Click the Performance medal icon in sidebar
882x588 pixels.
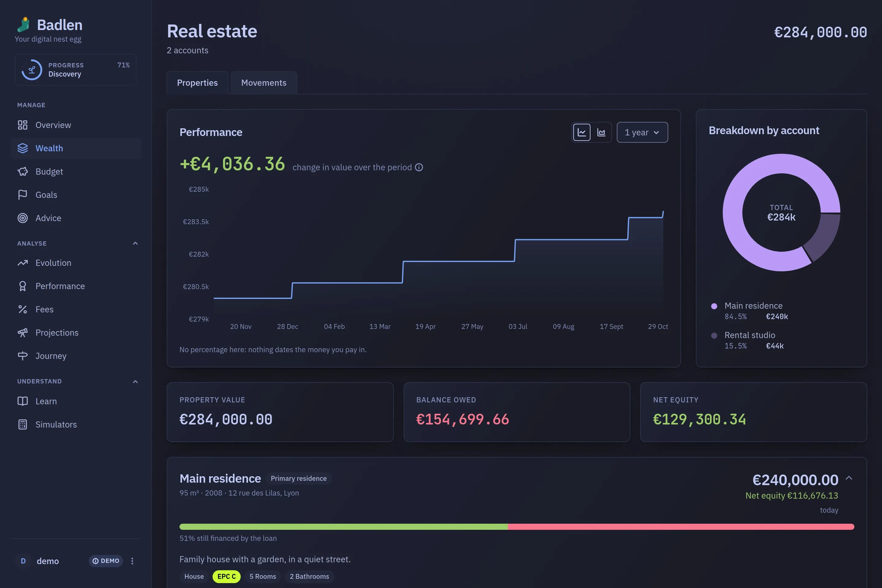point(22,286)
